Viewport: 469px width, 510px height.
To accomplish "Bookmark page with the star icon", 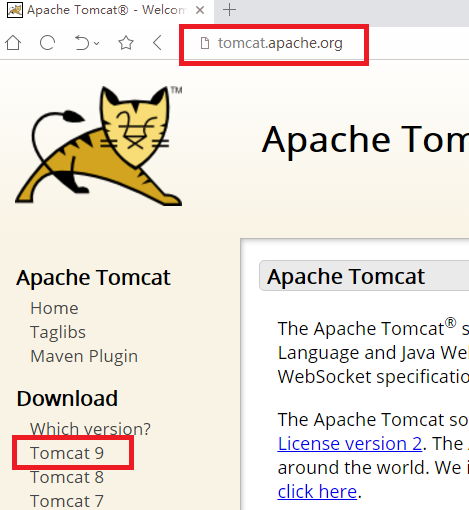I will pos(126,43).
